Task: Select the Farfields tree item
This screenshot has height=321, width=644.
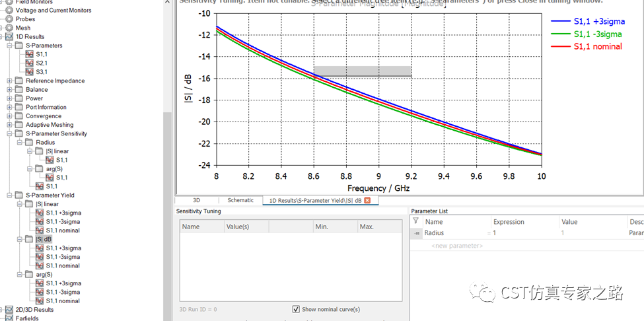Action: click(x=27, y=318)
